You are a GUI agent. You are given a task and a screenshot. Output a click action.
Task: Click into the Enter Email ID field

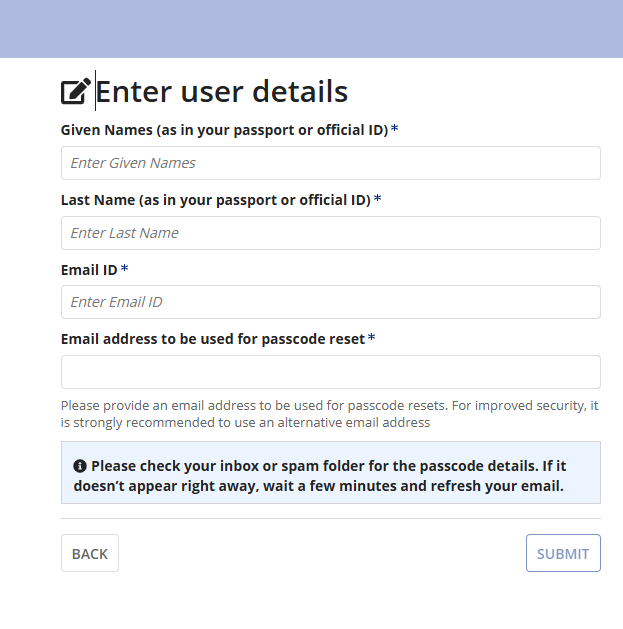[x=330, y=302]
